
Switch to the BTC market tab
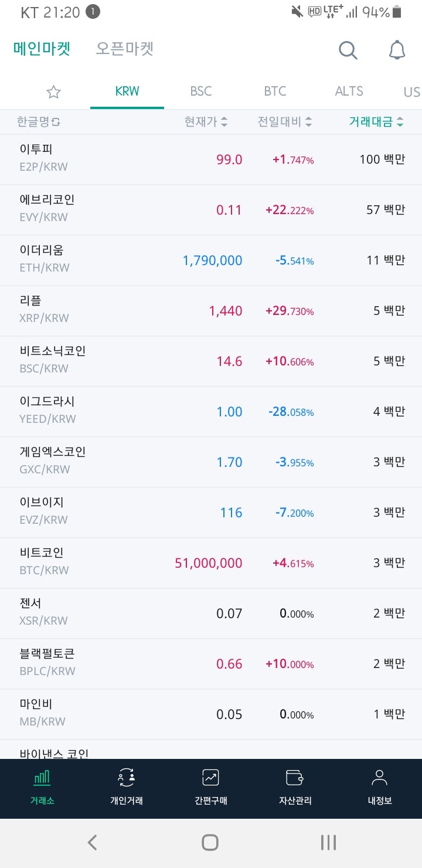coord(275,91)
